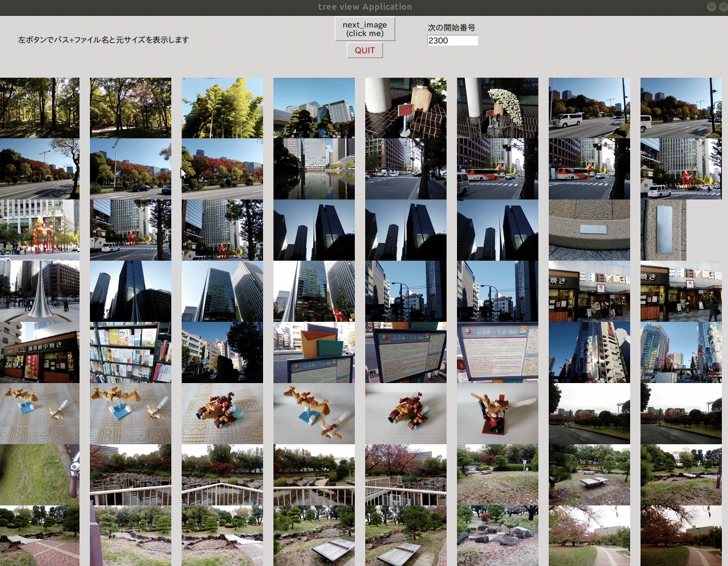Click the start number field showing 2300
The height and width of the screenshot is (566, 728).
point(452,40)
